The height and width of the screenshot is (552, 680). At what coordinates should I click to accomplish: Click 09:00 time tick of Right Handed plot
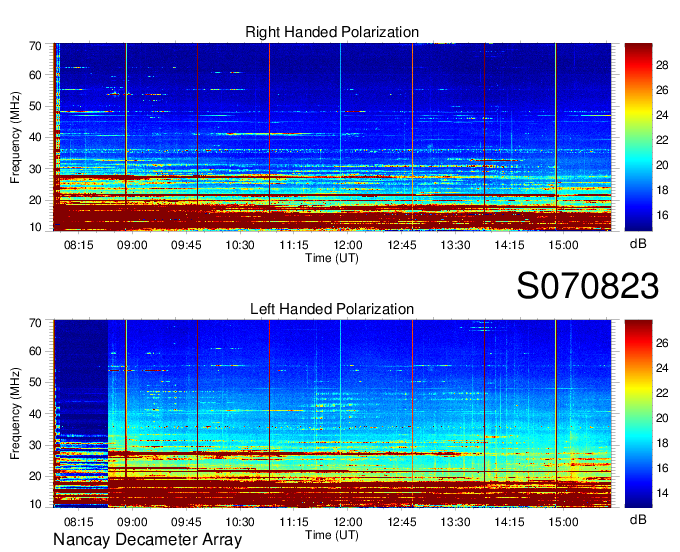pyautogui.click(x=132, y=245)
